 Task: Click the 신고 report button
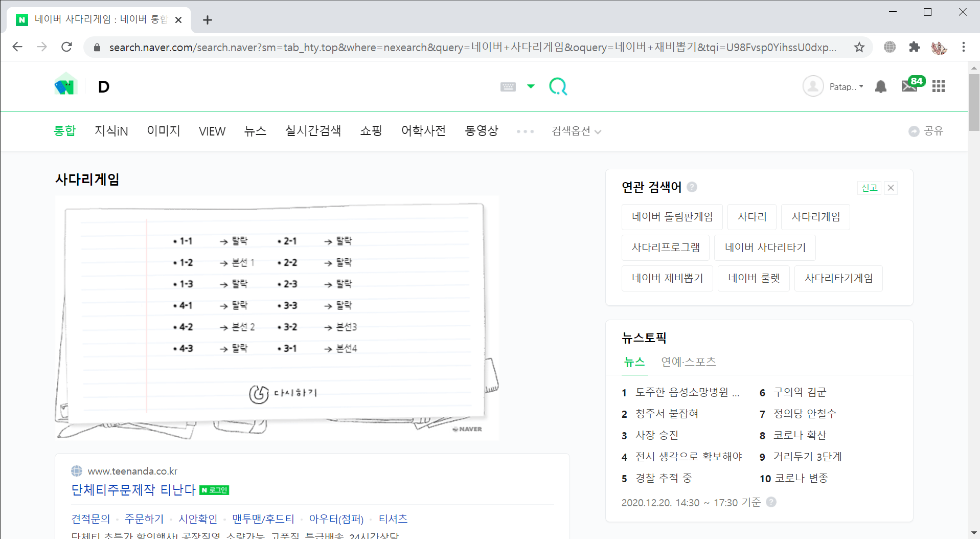pyautogui.click(x=869, y=188)
